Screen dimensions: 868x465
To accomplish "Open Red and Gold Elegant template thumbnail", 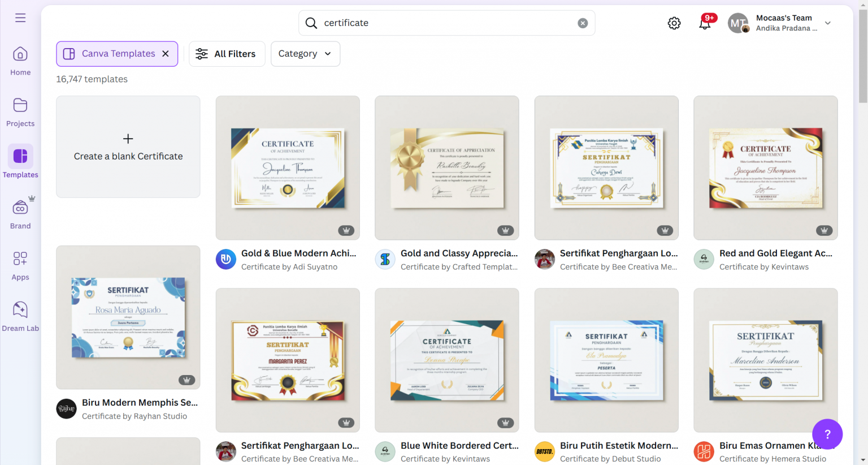I will coord(766,168).
